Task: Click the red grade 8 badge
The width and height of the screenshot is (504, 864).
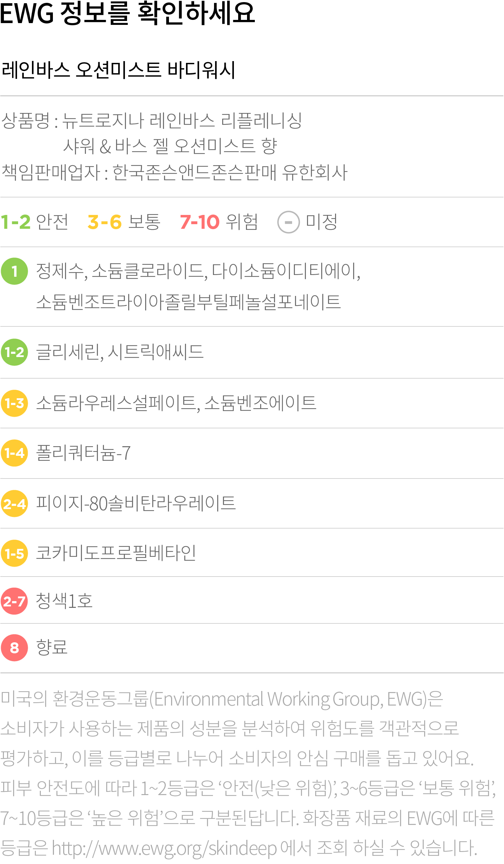Action: (x=15, y=648)
